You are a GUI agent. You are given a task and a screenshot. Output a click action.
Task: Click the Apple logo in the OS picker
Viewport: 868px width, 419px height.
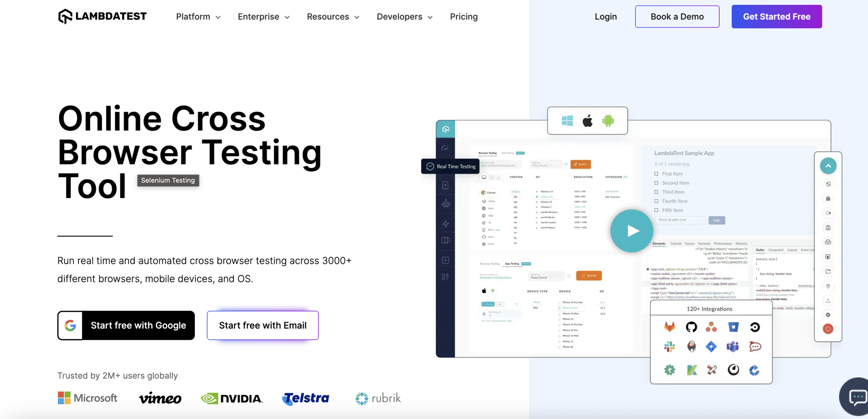(x=587, y=121)
